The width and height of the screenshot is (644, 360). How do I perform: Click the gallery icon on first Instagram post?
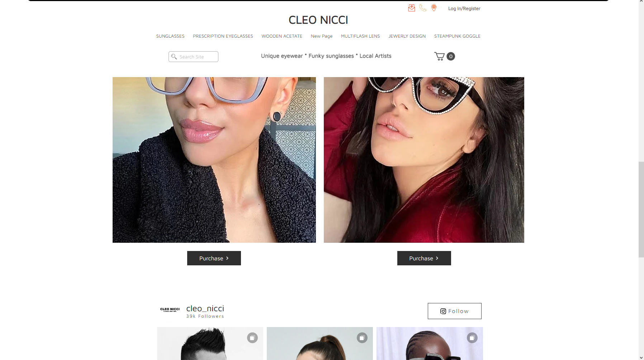coord(252,338)
